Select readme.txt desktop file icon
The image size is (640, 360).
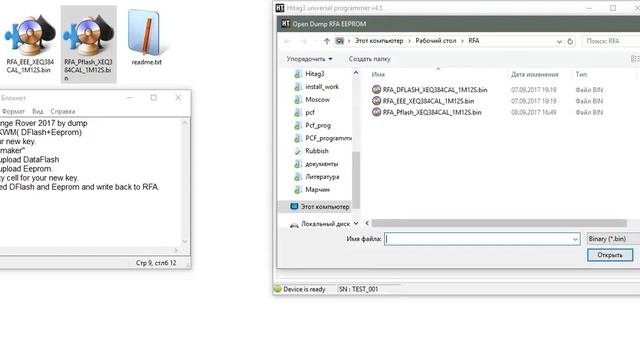pos(146,38)
